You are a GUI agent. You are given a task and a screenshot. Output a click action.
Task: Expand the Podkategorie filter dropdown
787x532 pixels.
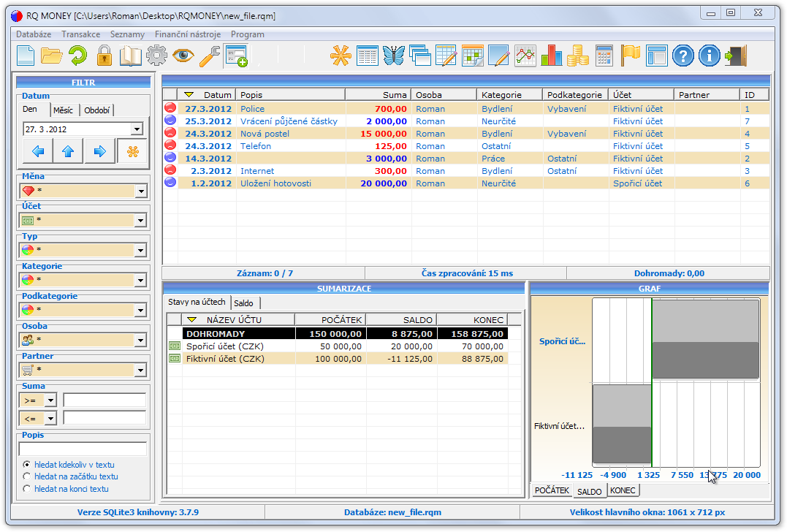[141, 310]
